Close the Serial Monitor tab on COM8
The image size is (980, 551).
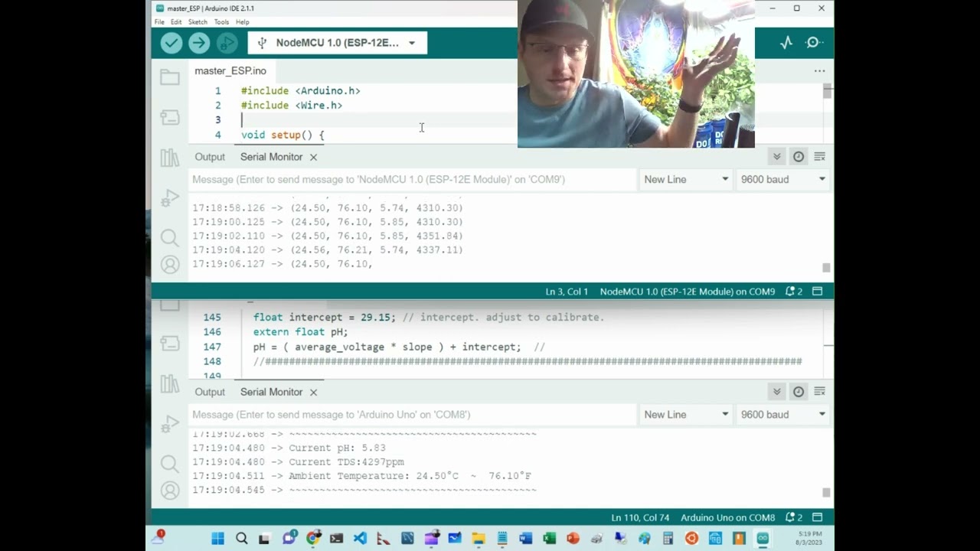(x=313, y=392)
